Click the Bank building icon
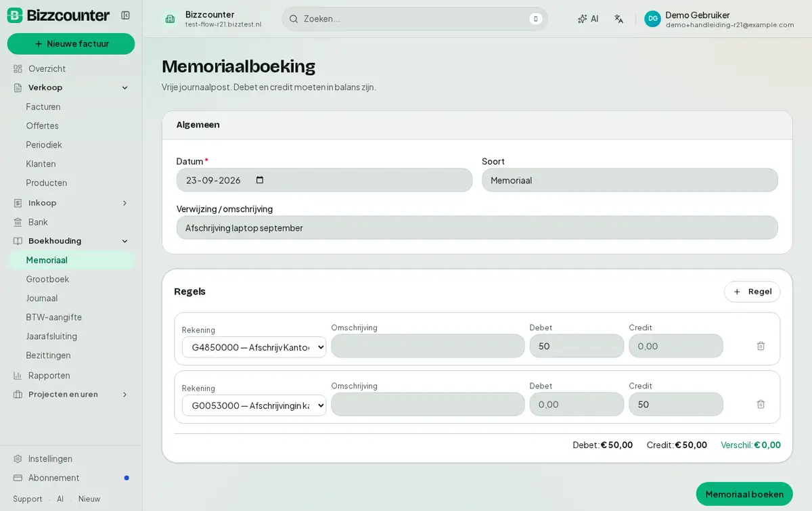 (x=18, y=222)
